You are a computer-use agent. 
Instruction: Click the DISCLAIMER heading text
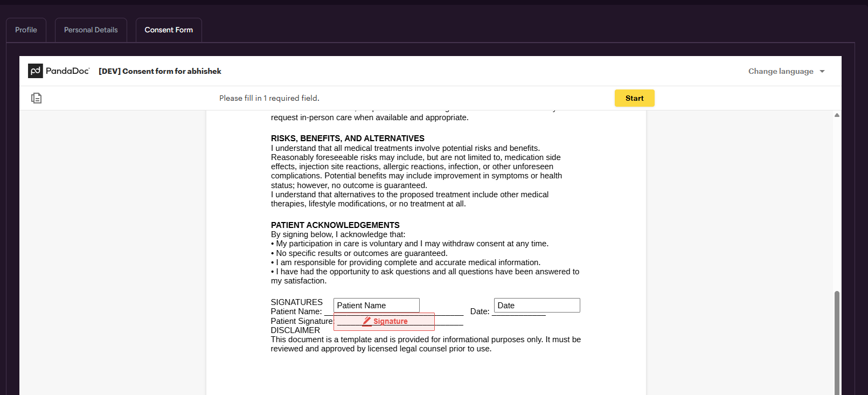tap(295, 330)
